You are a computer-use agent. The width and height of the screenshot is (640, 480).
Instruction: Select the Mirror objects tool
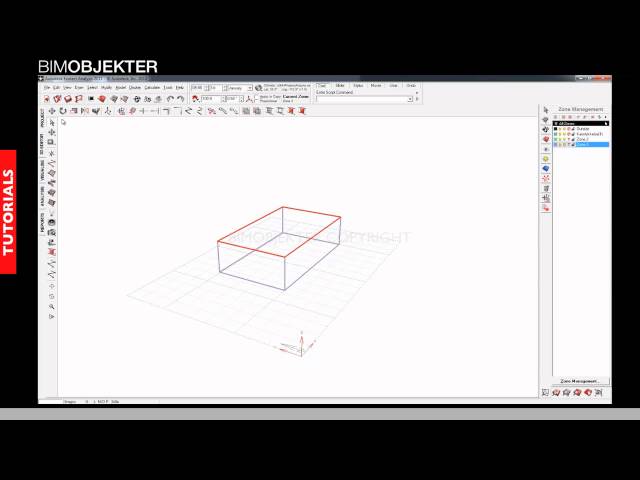click(x=85, y=111)
